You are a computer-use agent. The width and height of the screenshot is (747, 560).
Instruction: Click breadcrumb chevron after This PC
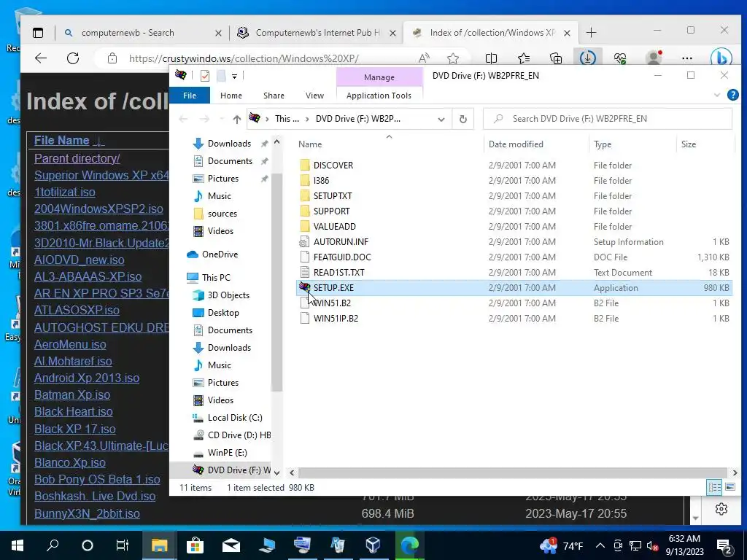pyautogui.click(x=307, y=119)
